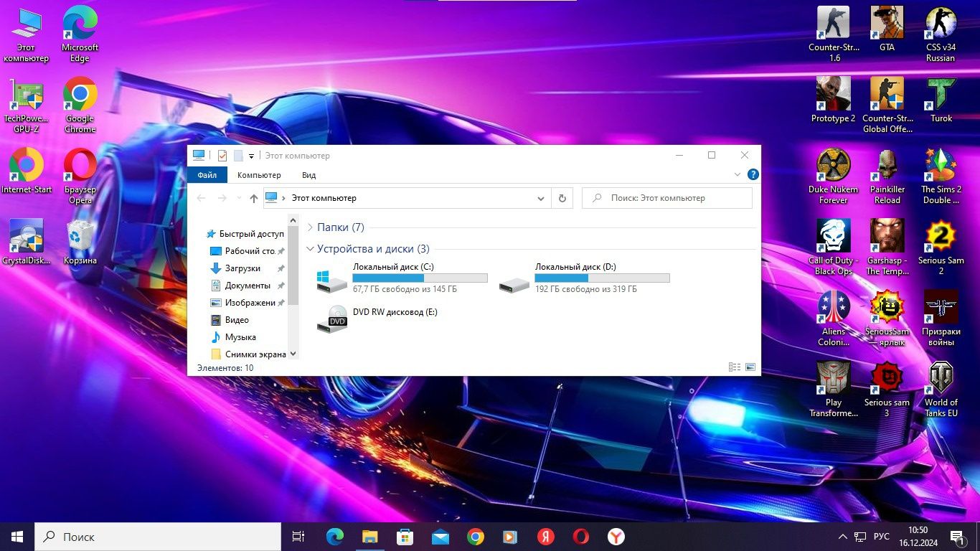Select Duke Nukem Forever icon
This screenshot has width=980, height=551.
(834, 176)
